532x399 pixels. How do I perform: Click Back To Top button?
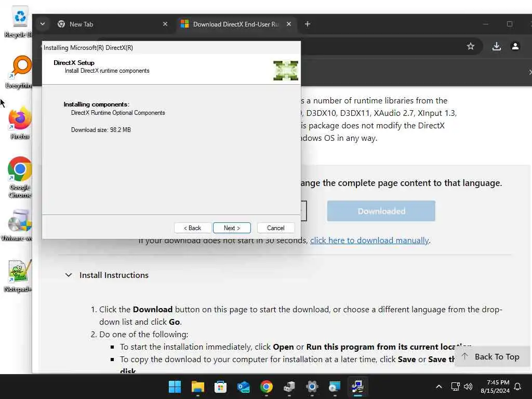coord(492,356)
